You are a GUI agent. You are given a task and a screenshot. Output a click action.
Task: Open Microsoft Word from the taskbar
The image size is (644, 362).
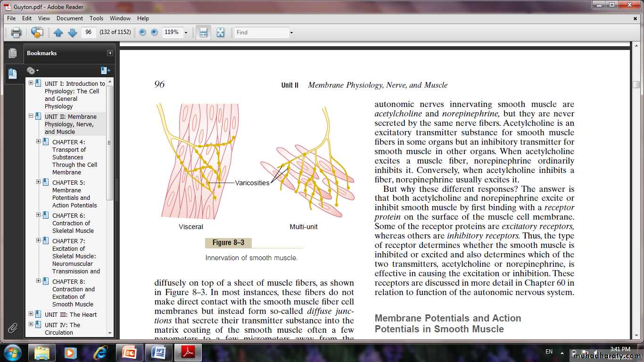[x=159, y=353]
